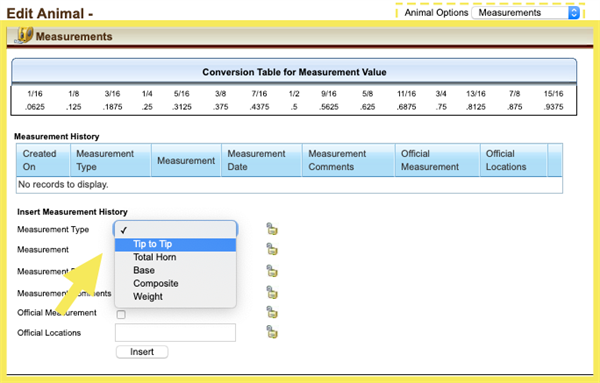Click the 13/16 fraction in conversion table
Viewport: 600px width, 383px height.
476,94
